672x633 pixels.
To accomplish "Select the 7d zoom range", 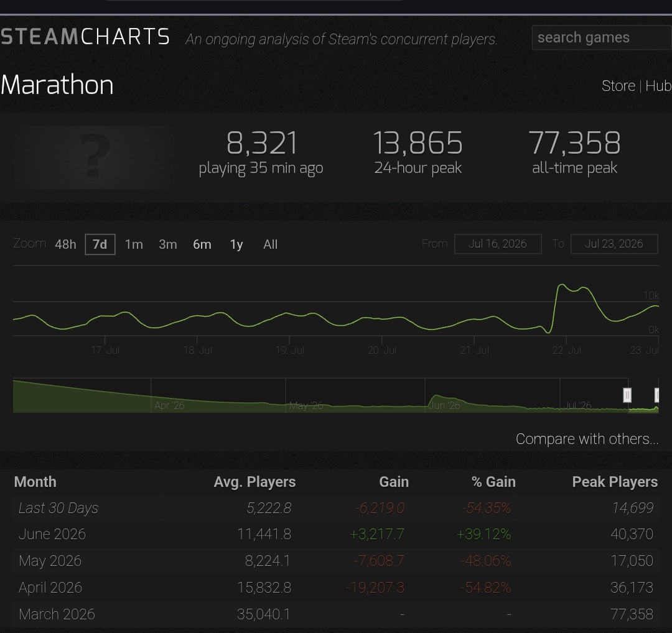I will coord(100,244).
